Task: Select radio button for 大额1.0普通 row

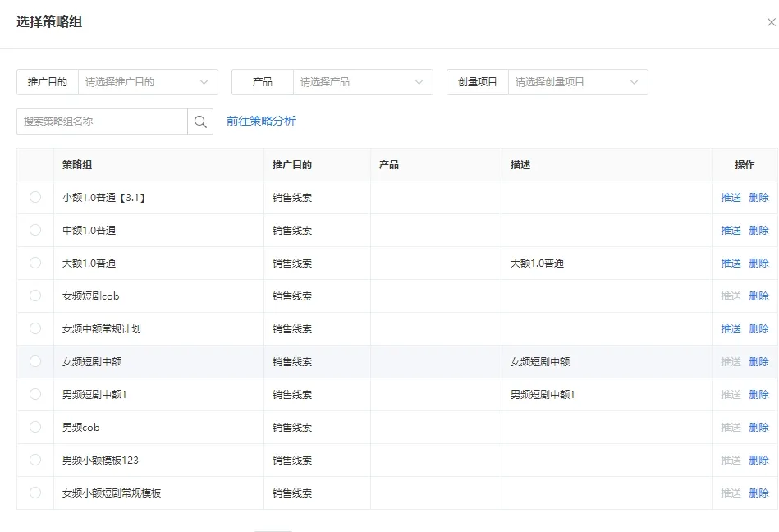Action: click(x=35, y=263)
